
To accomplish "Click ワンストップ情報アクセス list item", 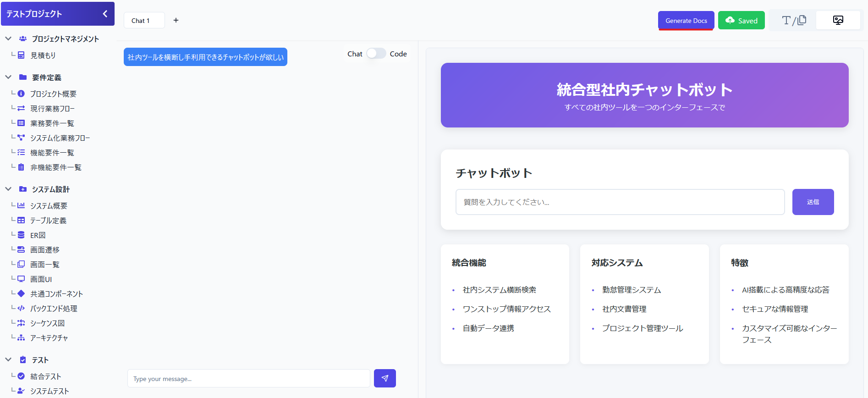I will 507,309.
